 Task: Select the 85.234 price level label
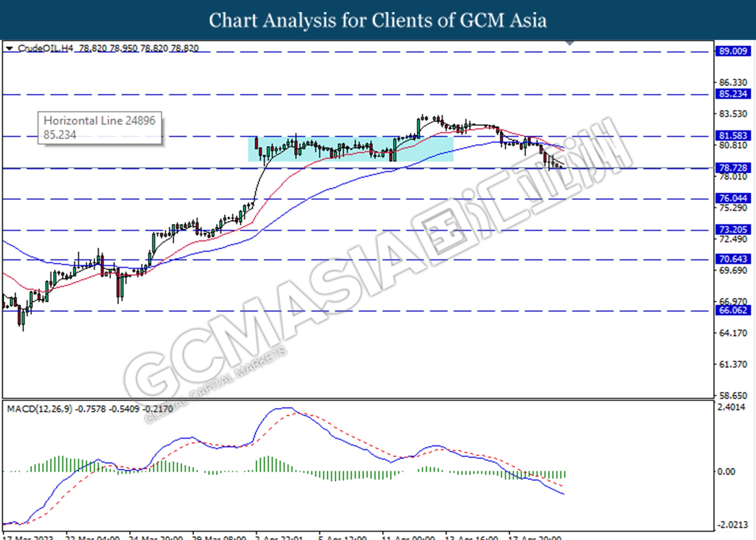click(x=733, y=94)
